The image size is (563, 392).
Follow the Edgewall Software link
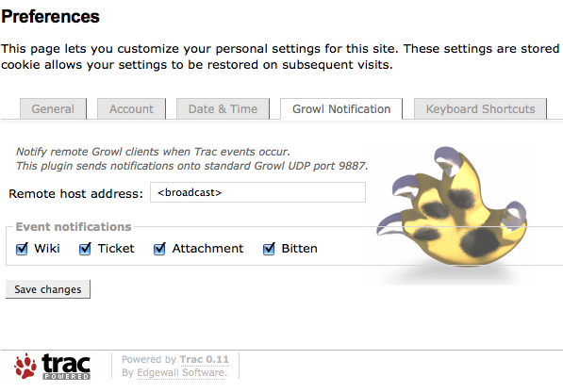click(x=182, y=372)
